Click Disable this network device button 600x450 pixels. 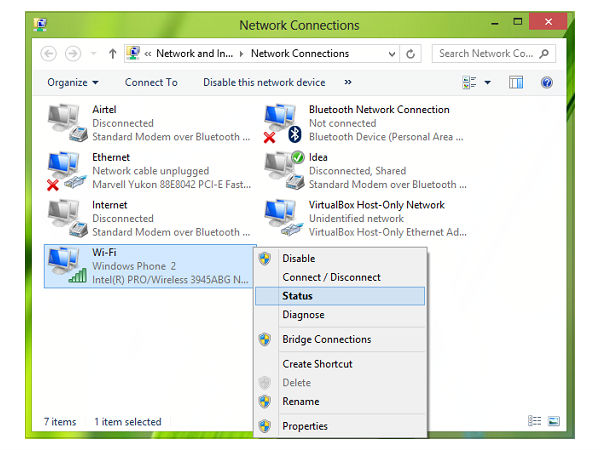(264, 82)
